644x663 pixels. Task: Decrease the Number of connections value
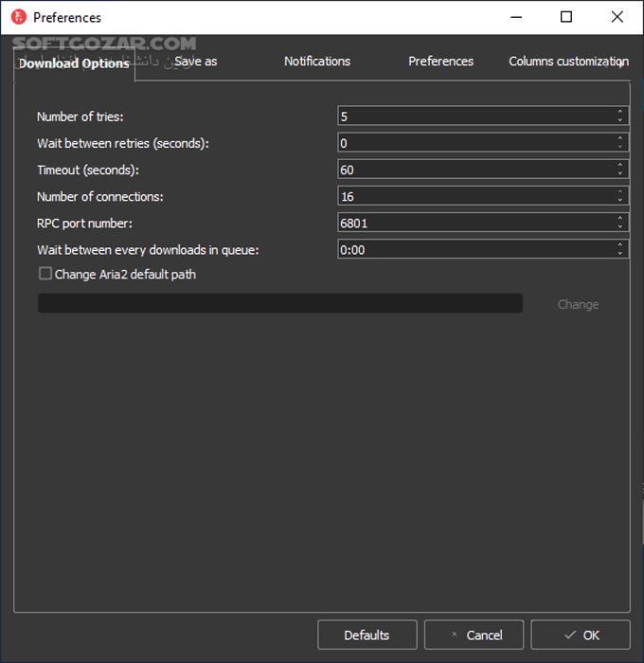620,200
